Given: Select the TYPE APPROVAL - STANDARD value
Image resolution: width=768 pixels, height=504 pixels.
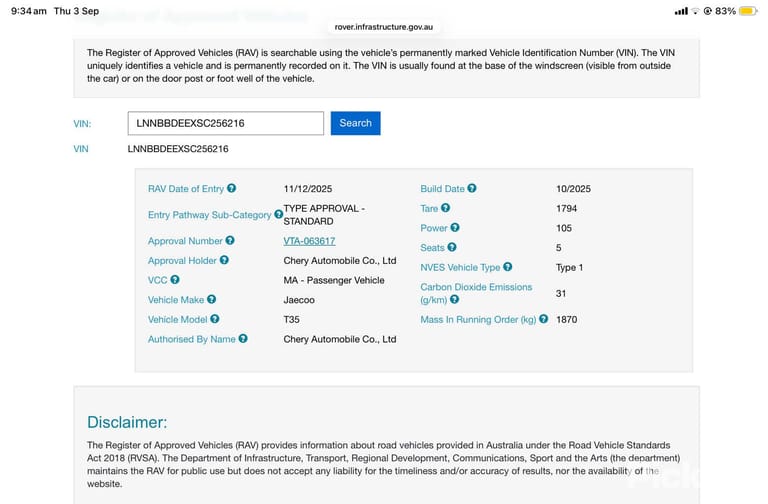Looking at the screenshot, I should pos(324,215).
